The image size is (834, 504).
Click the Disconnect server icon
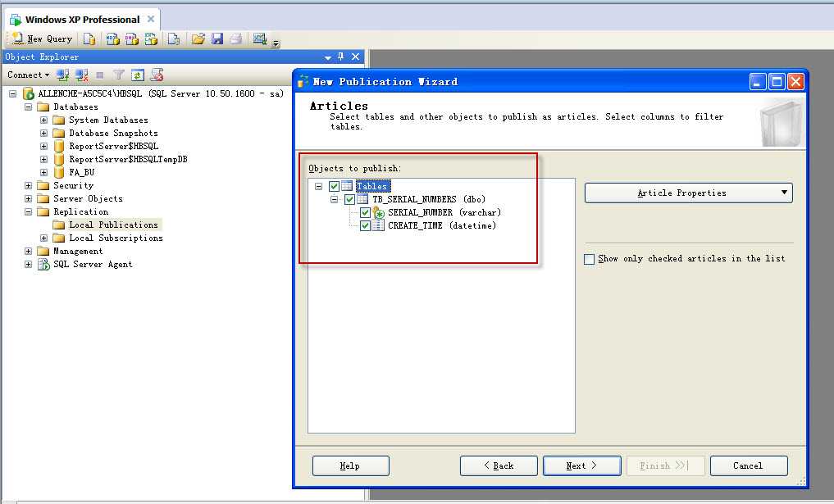point(81,75)
